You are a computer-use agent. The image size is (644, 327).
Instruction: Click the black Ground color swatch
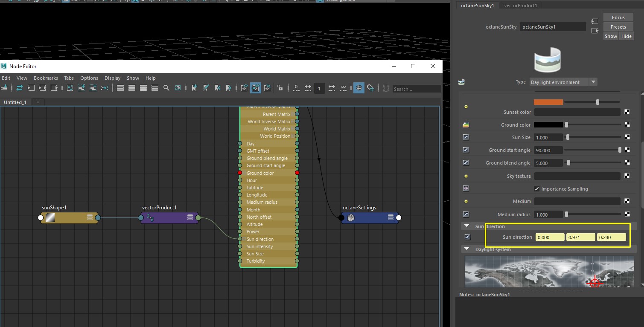pos(548,125)
